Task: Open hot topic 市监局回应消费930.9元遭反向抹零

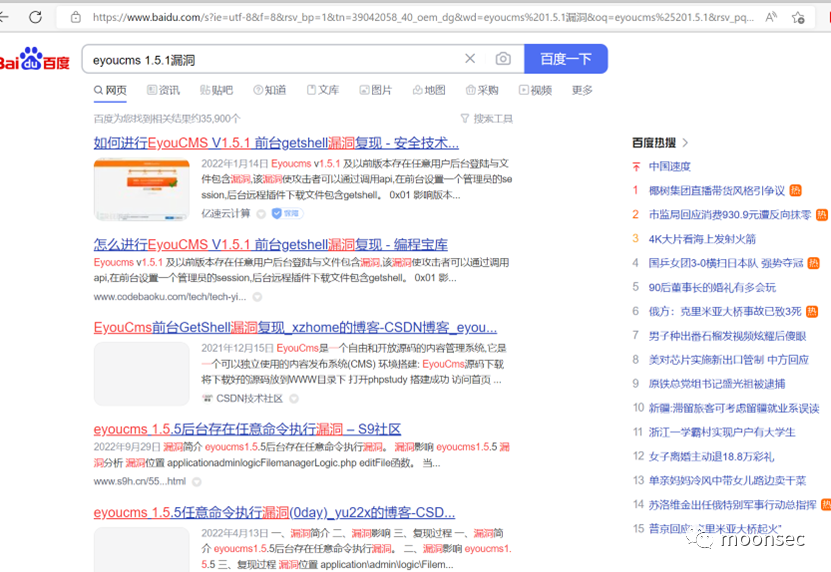Action: (x=730, y=215)
